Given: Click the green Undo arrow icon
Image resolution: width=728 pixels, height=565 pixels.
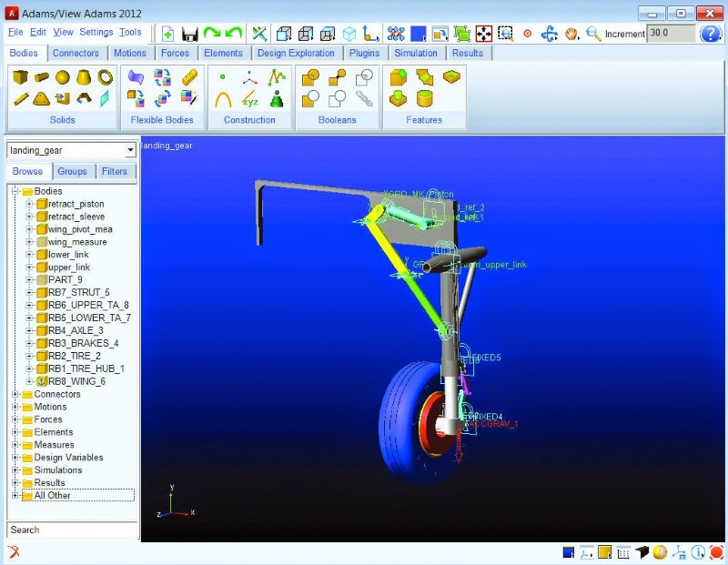Looking at the screenshot, I should pyautogui.click(x=234, y=33).
